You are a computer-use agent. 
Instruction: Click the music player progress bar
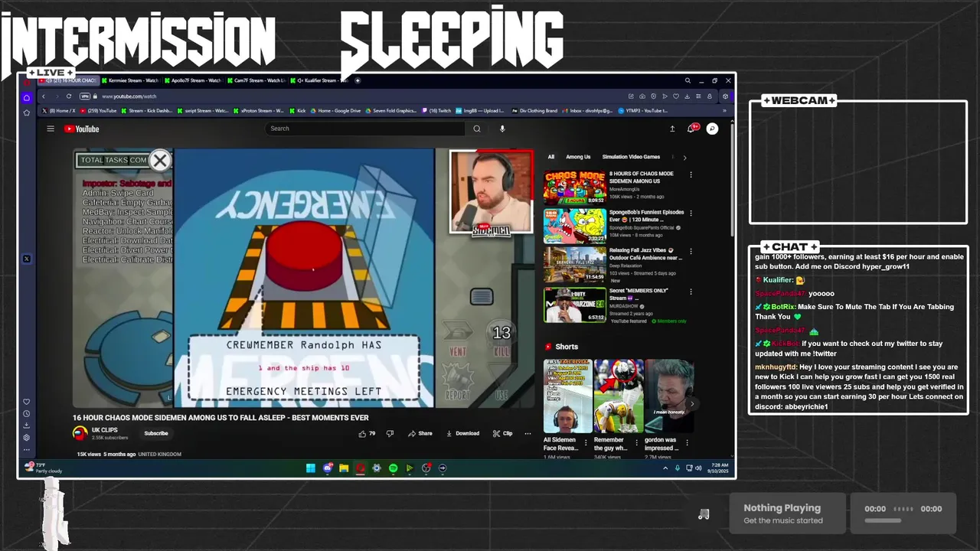[x=883, y=520]
